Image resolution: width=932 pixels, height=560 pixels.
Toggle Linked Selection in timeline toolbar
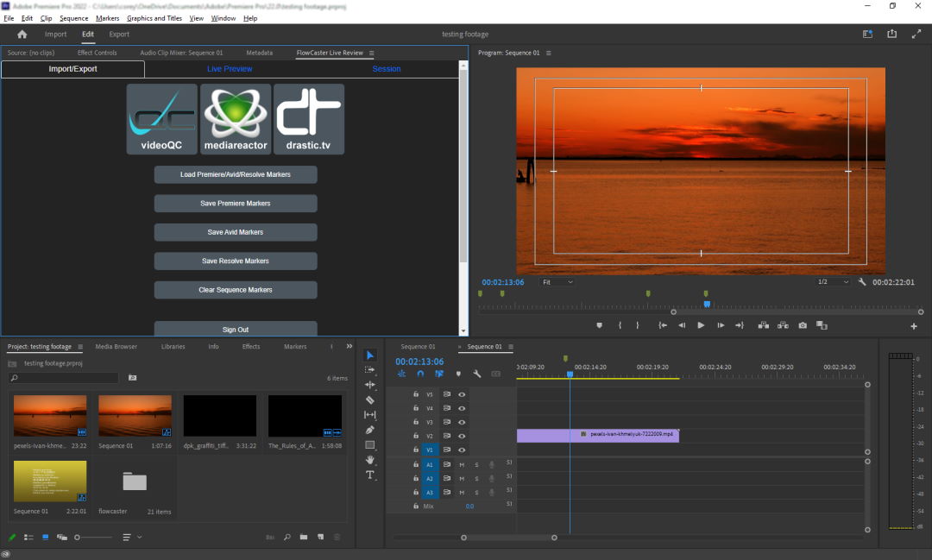pos(439,374)
